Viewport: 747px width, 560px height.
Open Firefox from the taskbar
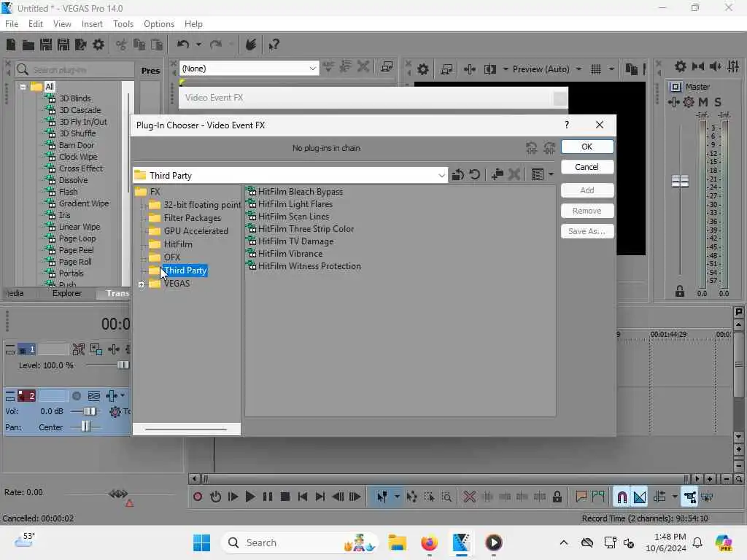point(429,542)
